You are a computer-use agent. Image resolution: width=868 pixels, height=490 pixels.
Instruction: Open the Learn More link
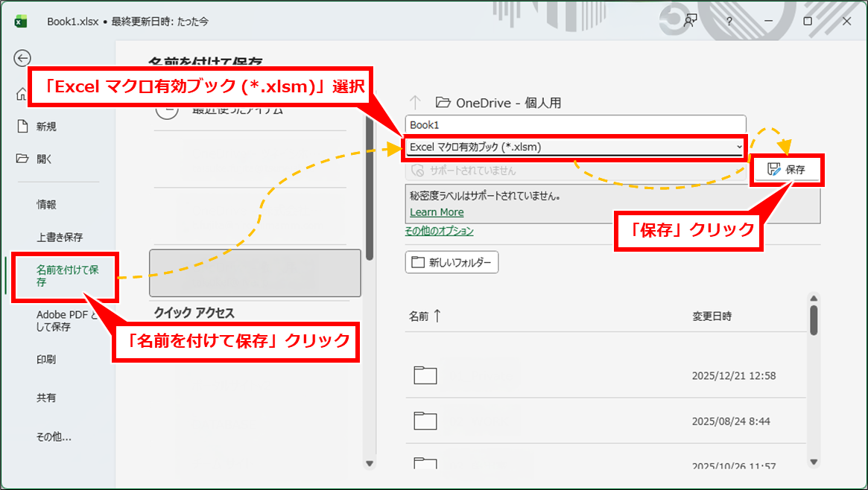click(437, 212)
